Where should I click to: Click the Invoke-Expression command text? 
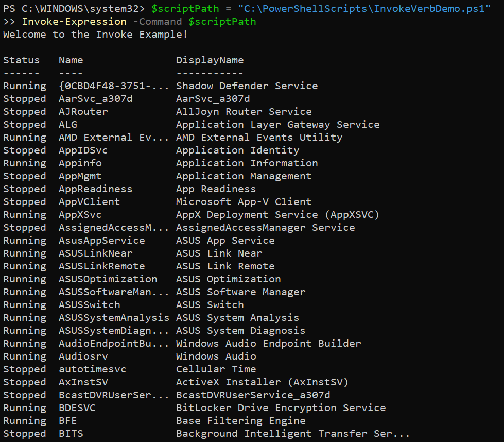point(74,22)
